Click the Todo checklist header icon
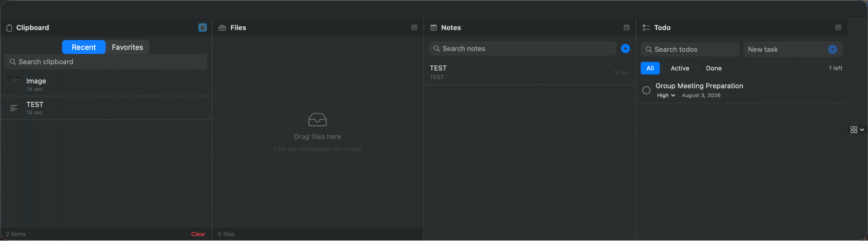 [646, 28]
